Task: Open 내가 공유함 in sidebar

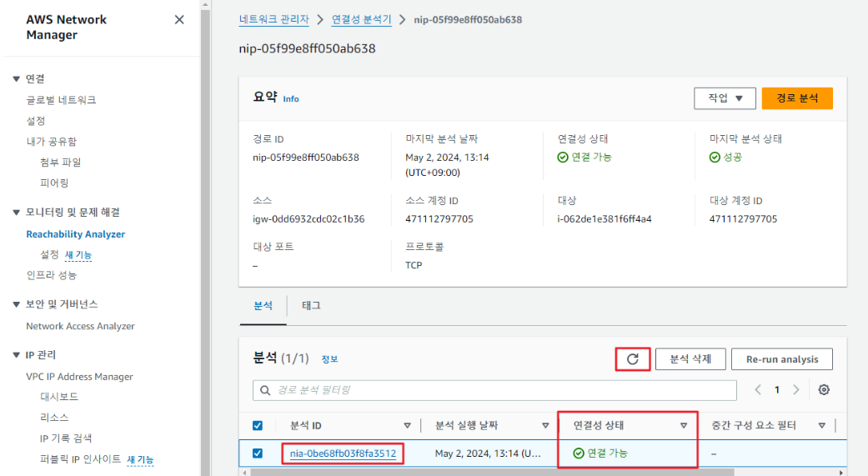Action: tap(52, 142)
